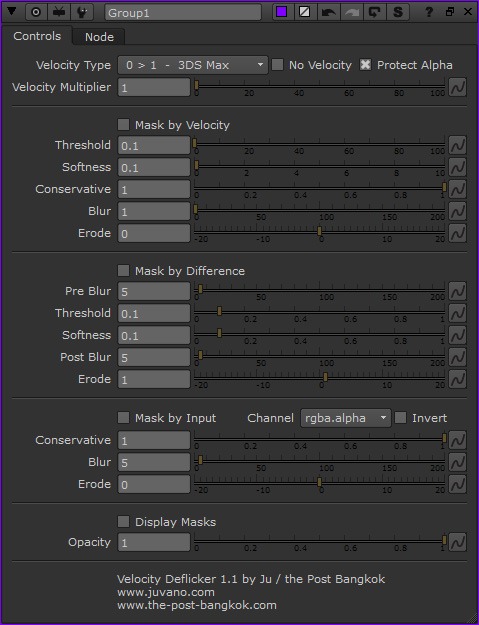Select the Controls tab
This screenshot has height=625, width=479.
(37, 36)
